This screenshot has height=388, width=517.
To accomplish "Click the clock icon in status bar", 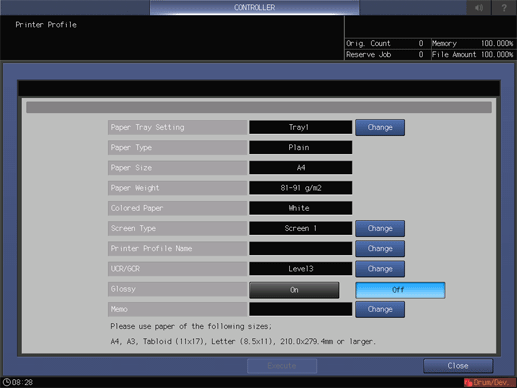I will point(6,382).
